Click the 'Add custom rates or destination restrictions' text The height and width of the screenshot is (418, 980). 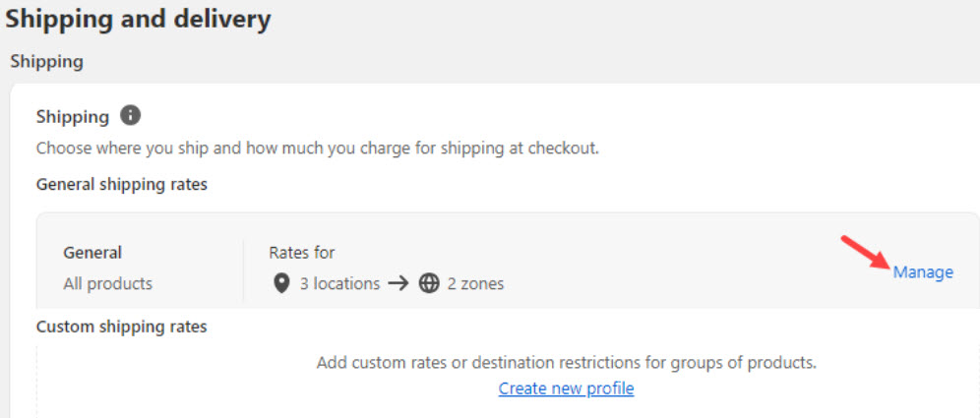pyautogui.click(x=566, y=362)
